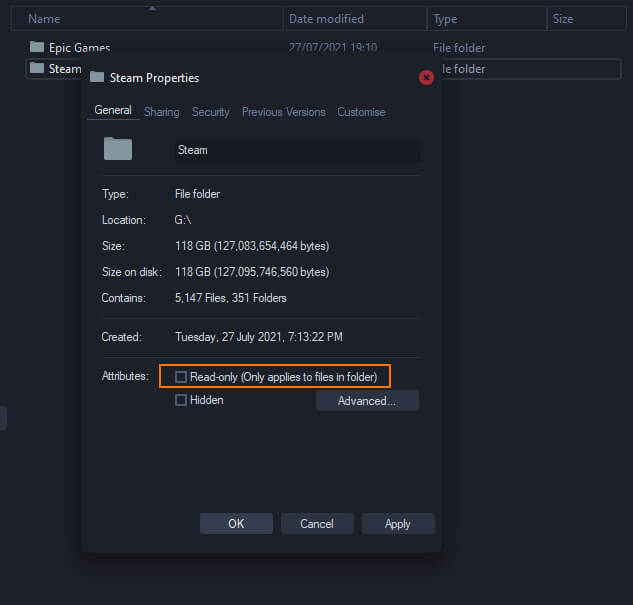Apply the property changes
Screen dimensions: 633x605
[398, 523]
